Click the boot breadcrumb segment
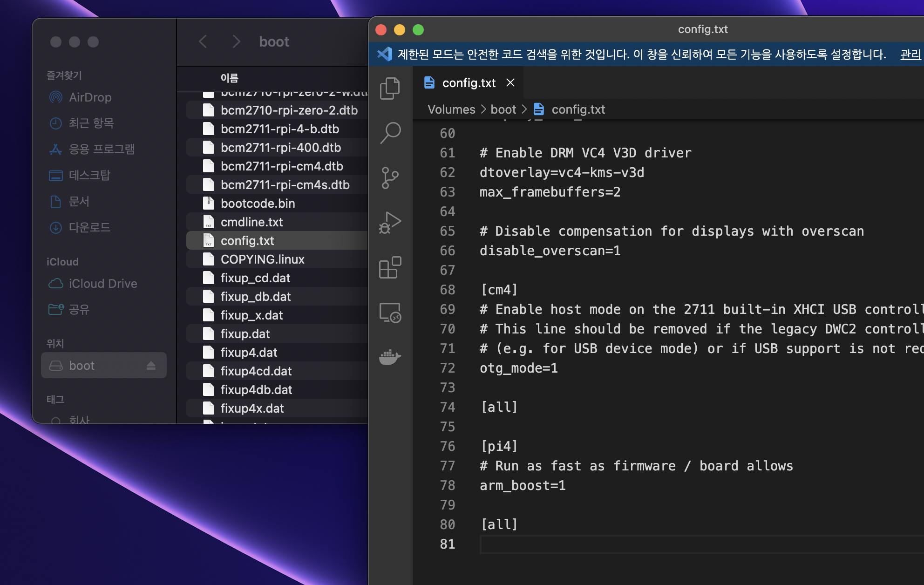The image size is (924, 585). (x=503, y=109)
